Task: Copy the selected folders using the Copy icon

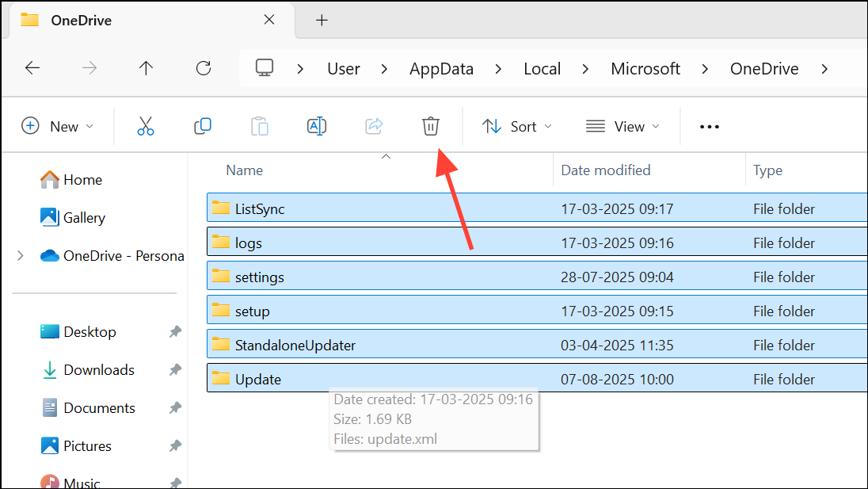Action: 203,126
